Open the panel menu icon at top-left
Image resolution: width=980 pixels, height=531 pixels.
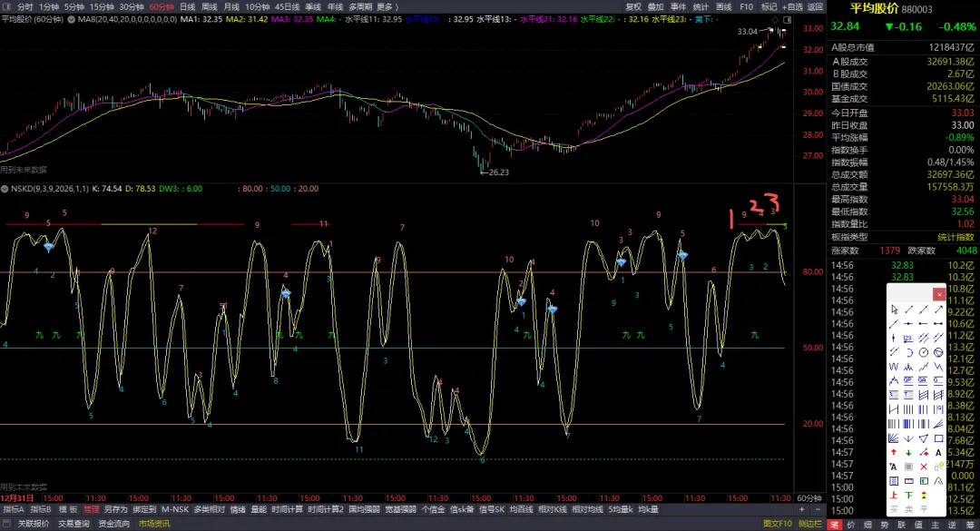(6, 7)
